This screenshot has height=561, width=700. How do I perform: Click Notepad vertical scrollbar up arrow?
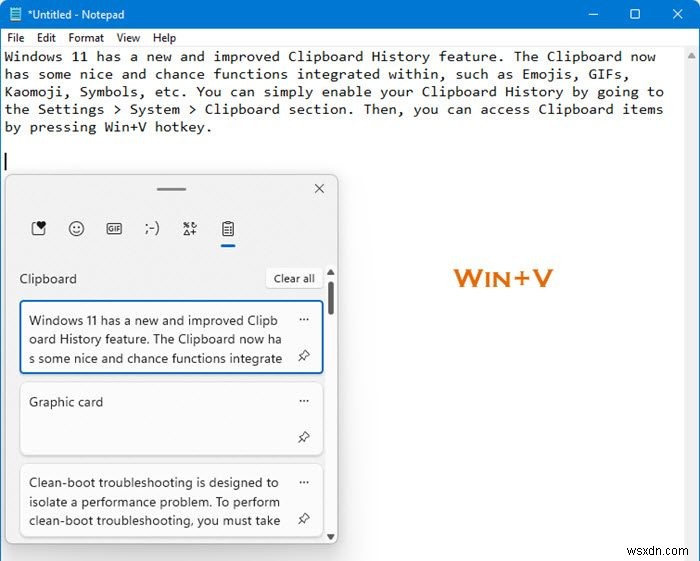692,56
